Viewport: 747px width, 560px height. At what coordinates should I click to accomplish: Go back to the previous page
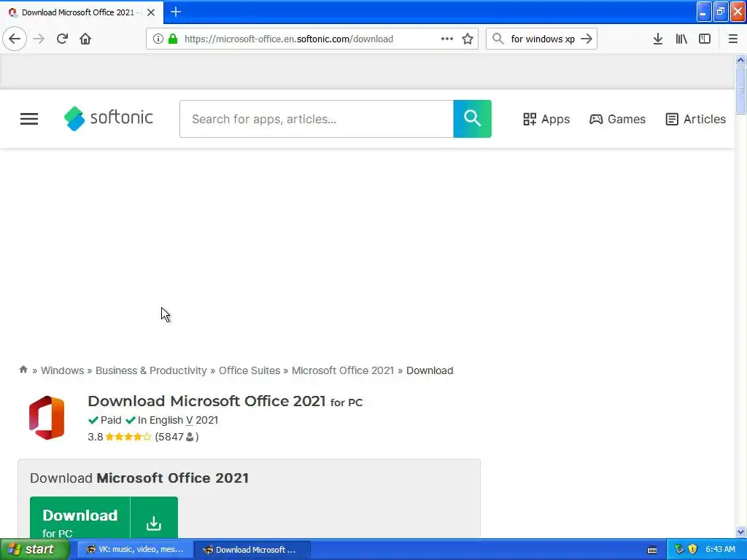15,39
